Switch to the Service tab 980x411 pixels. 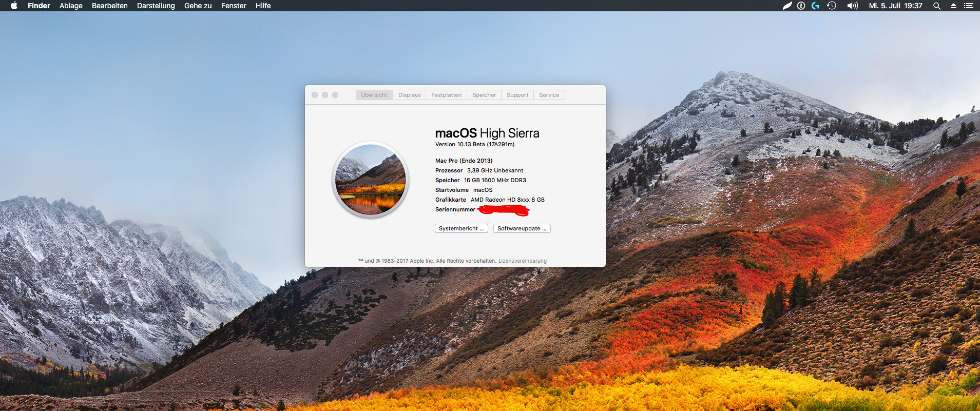pos(549,95)
